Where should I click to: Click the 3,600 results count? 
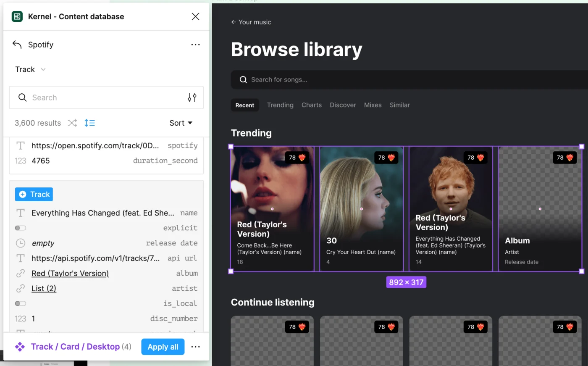click(x=38, y=123)
